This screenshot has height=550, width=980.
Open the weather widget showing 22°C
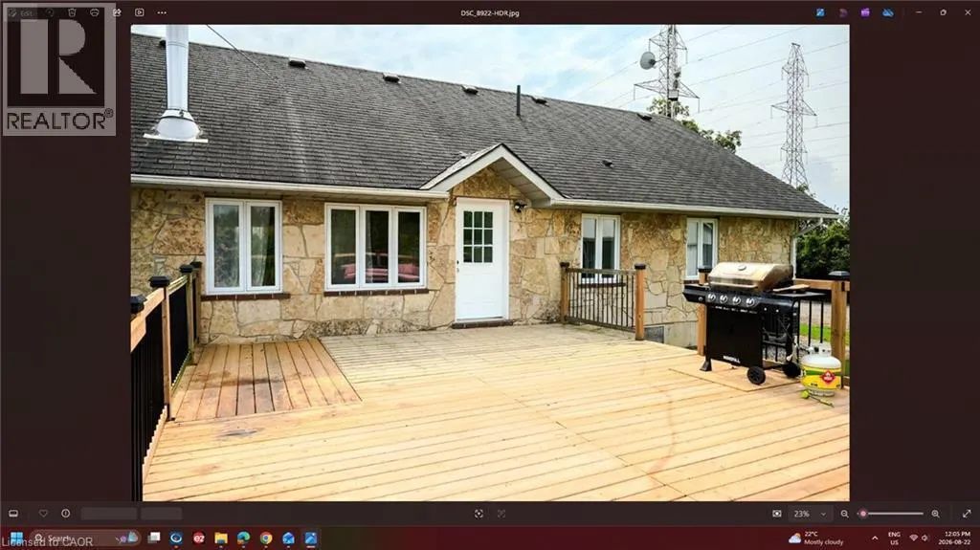[816, 539]
